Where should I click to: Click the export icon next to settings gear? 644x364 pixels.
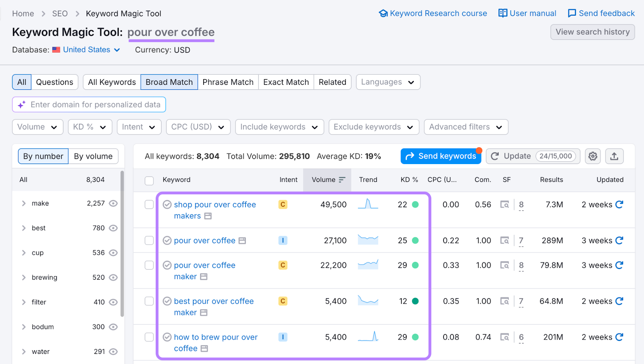click(x=614, y=156)
